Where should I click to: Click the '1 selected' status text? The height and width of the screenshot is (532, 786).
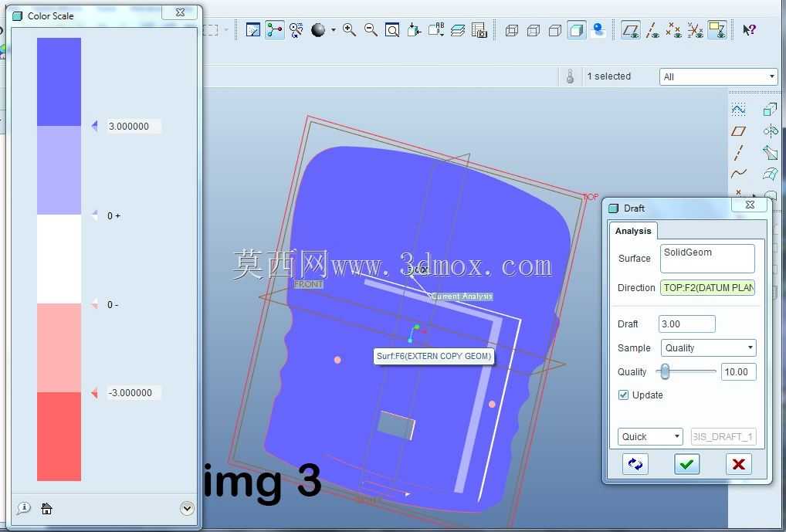[x=609, y=76]
